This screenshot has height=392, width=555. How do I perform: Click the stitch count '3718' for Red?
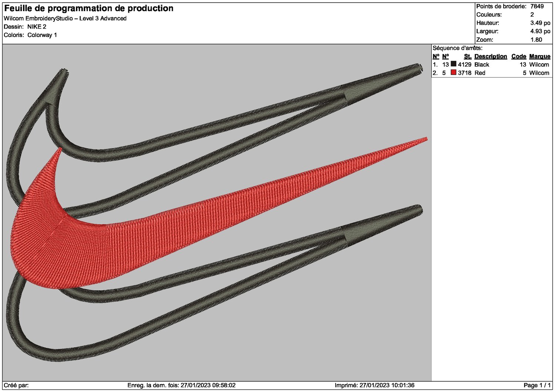pos(465,73)
